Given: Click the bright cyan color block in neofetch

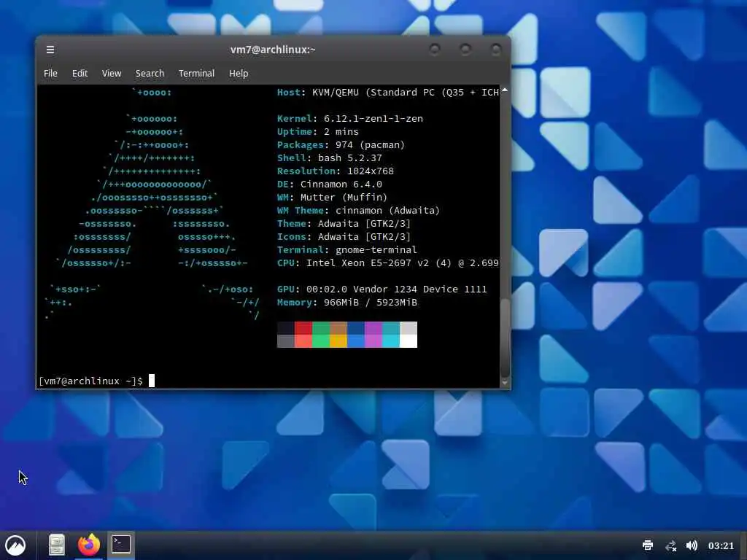Looking at the screenshot, I should coord(391,341).
